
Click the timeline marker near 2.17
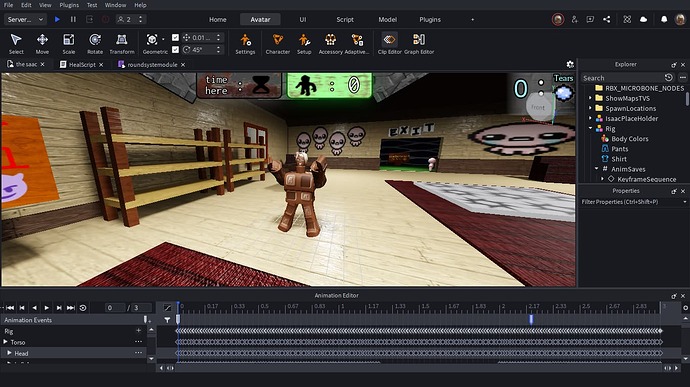[531, 319]
